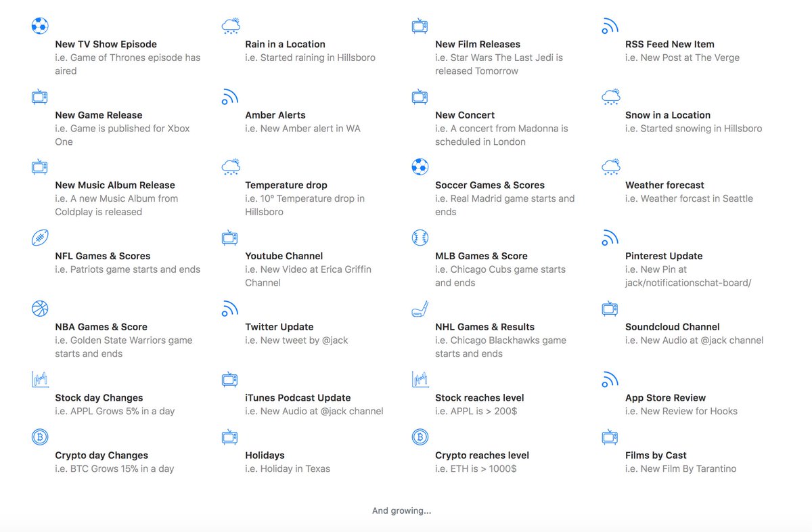Choose the iTunes Podcast Update title
This screenshot has width=812, height=532.
298,398
